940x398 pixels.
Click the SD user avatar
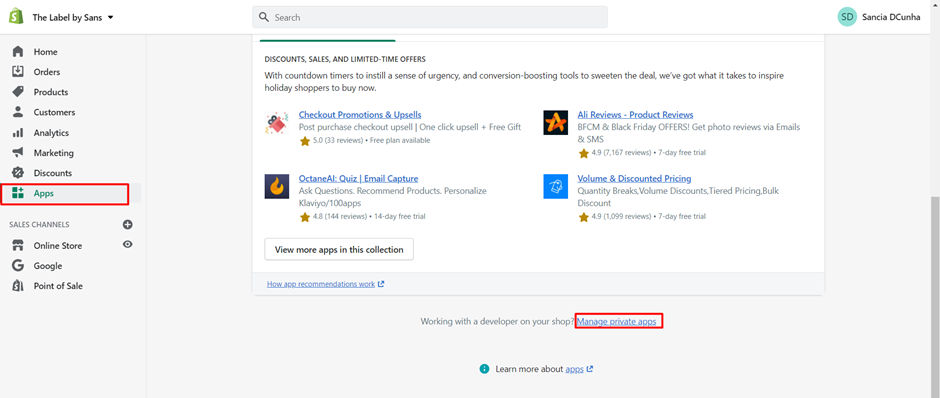[847, 17]
